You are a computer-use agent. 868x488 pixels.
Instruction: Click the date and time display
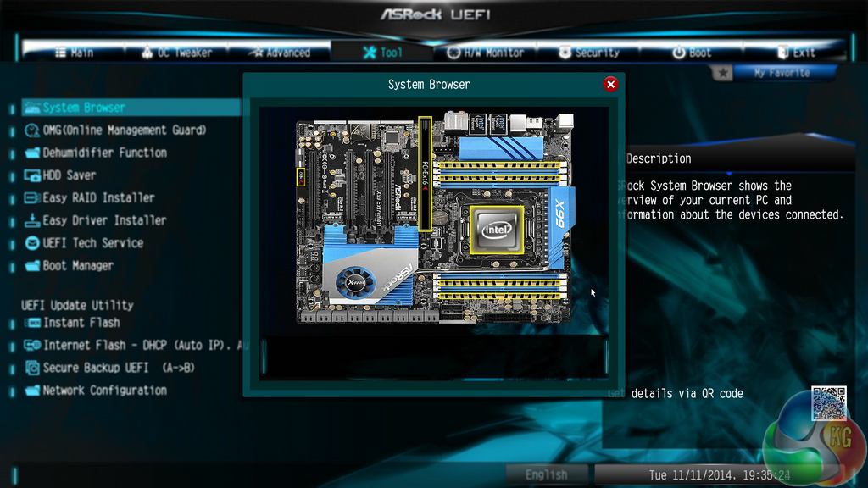pos(720,474)
